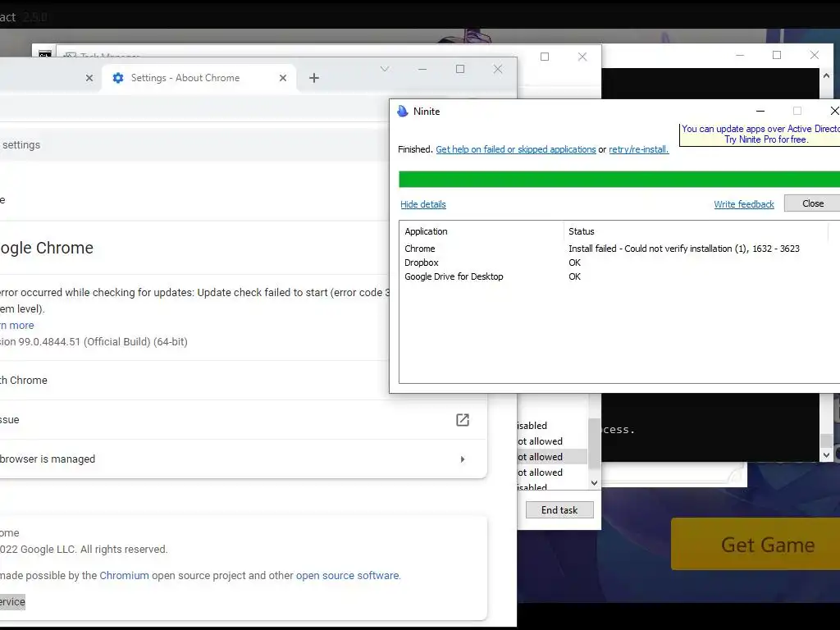Click the Chrome version 99.0.4844.51 text

click(94, 342)
